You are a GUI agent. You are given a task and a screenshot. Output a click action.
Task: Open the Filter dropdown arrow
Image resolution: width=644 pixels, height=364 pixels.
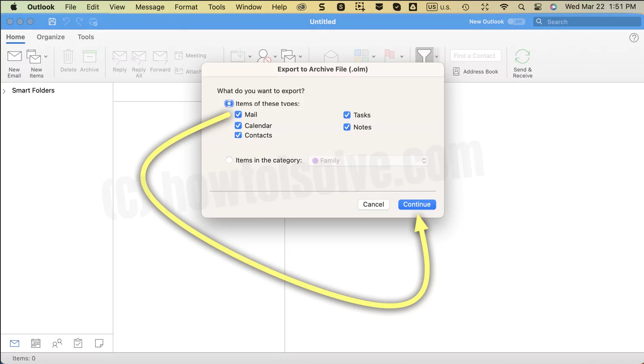tap(436, 56)
